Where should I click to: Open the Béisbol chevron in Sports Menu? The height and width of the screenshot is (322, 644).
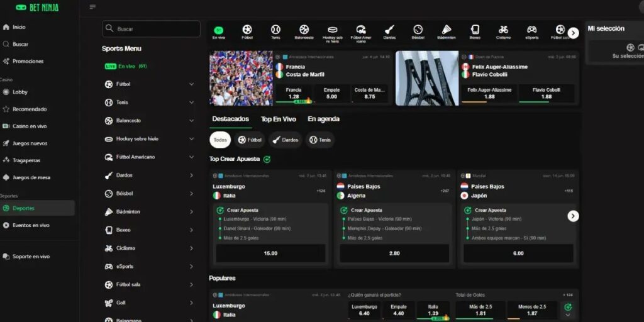tap(191, 194)
